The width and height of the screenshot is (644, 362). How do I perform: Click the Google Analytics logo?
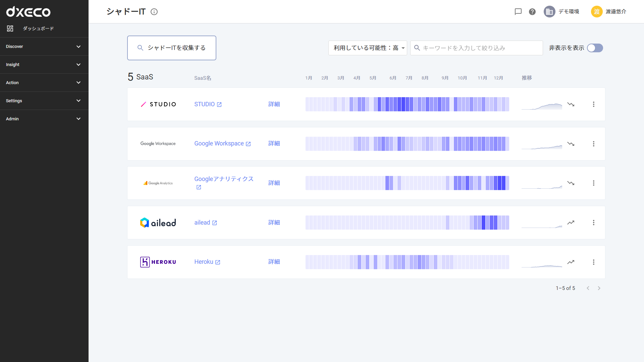tap(158, 183)
